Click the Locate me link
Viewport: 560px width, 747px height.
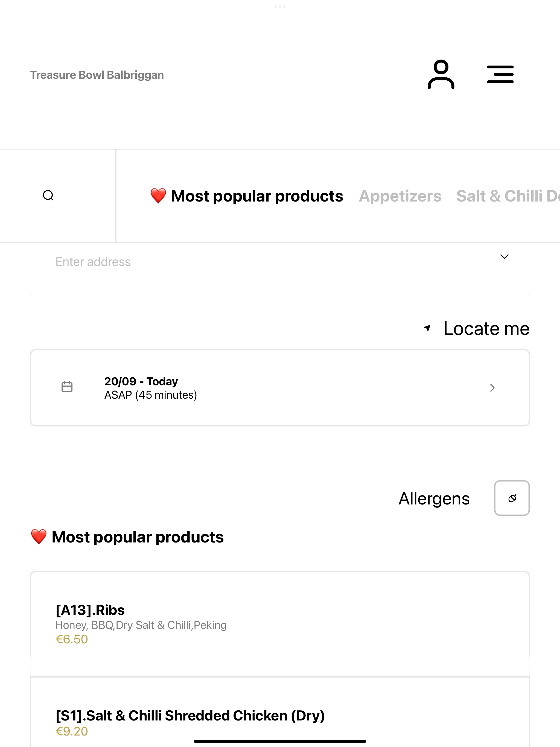[486, 328]
